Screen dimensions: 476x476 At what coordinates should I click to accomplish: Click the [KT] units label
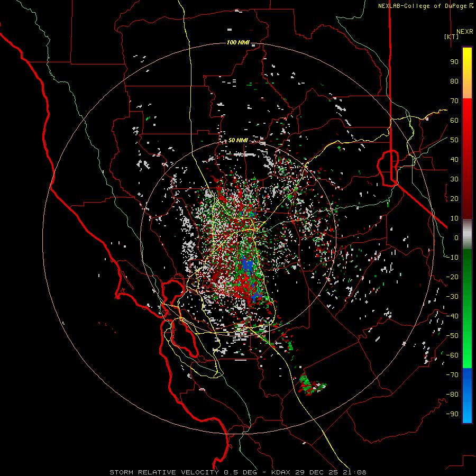click(452, 36)
